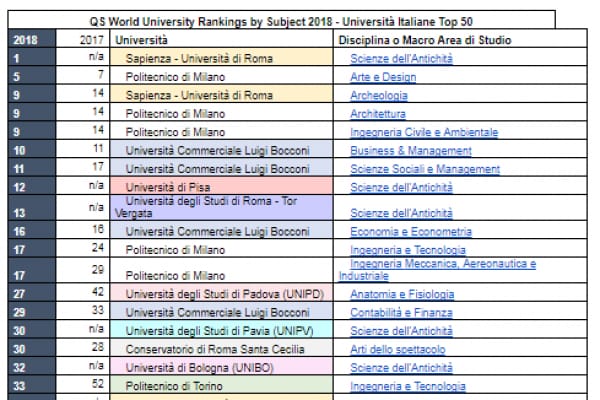Click the Università column header
Image resolution: width=600 pixels, height=400 pixels.
tap(221, 39)
